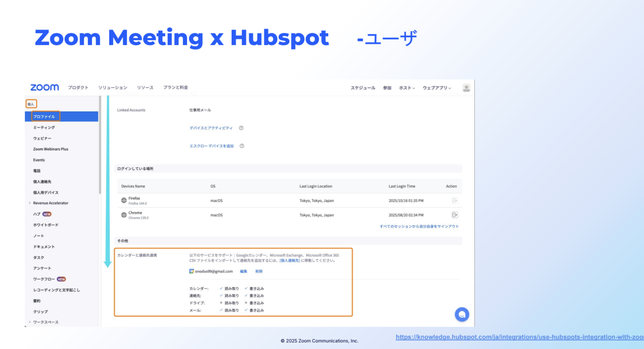The width and height of the screenshot is (644, 349).
Task: Sign out the Chrome device session
Action: point(455,215)
